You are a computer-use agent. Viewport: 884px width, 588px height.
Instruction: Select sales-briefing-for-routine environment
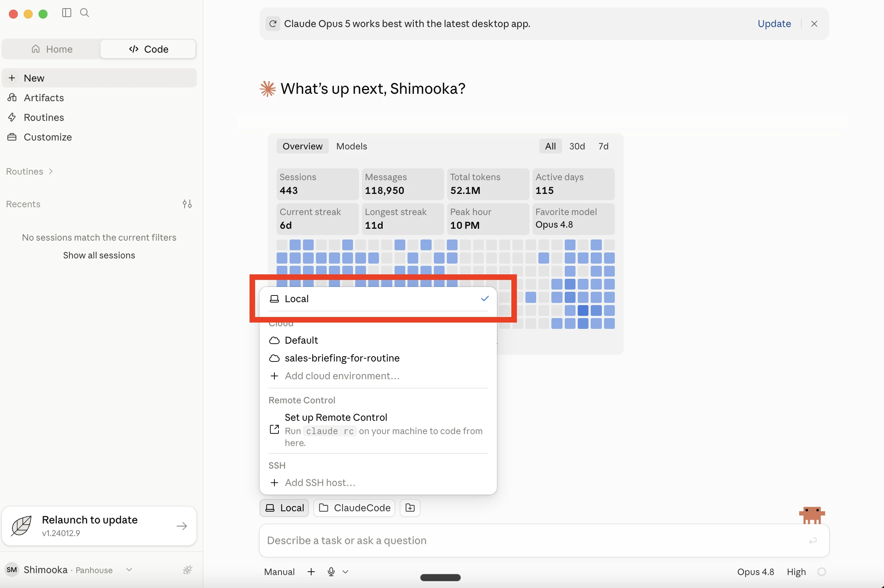[378, 358]
